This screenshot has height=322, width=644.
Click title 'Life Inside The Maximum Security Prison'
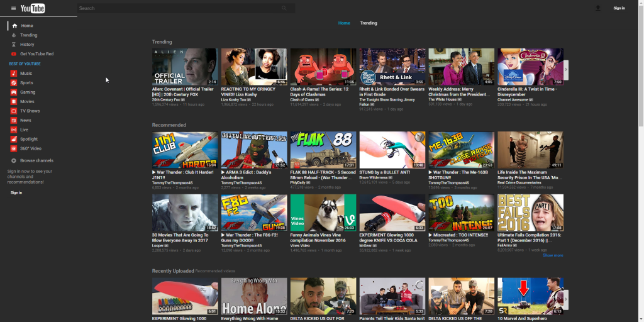click(x=530, y=175)
